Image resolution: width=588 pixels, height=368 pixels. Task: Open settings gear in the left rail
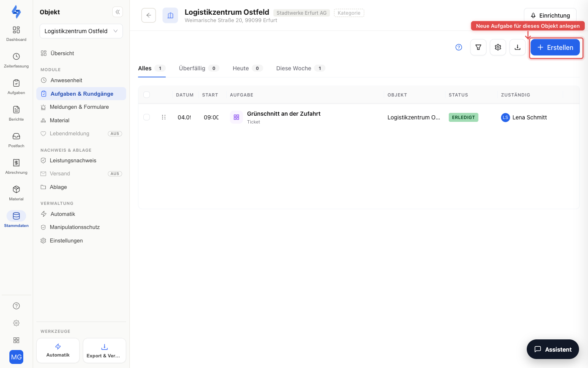[x=16, y=323]
